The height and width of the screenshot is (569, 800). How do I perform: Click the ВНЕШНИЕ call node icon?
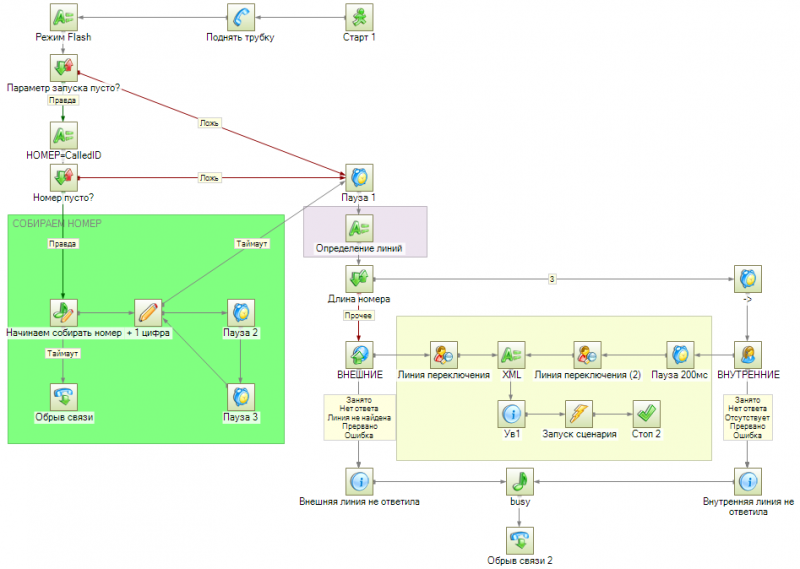pos(359,355)
